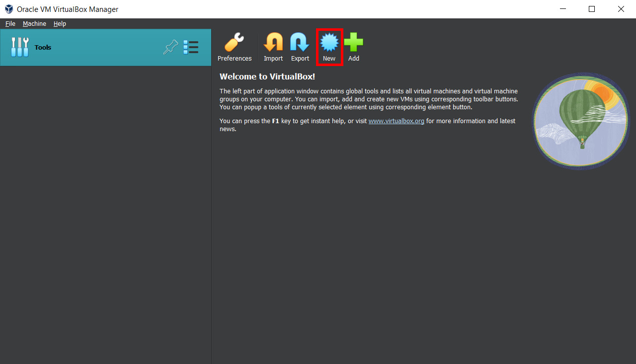Create a new VM with the New icon
Image resolution: width=636 pixels, height=364 pixels.
click(329, 43)
